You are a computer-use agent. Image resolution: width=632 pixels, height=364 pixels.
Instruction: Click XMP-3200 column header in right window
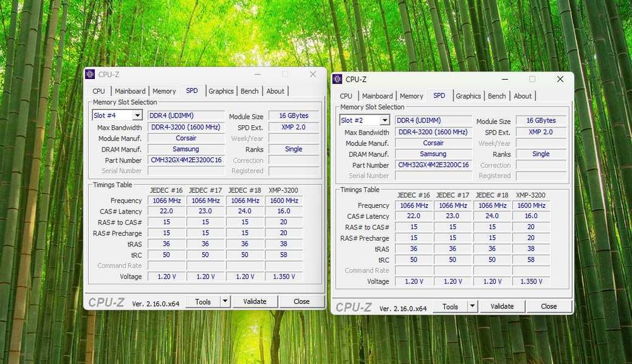click(531, 195)
